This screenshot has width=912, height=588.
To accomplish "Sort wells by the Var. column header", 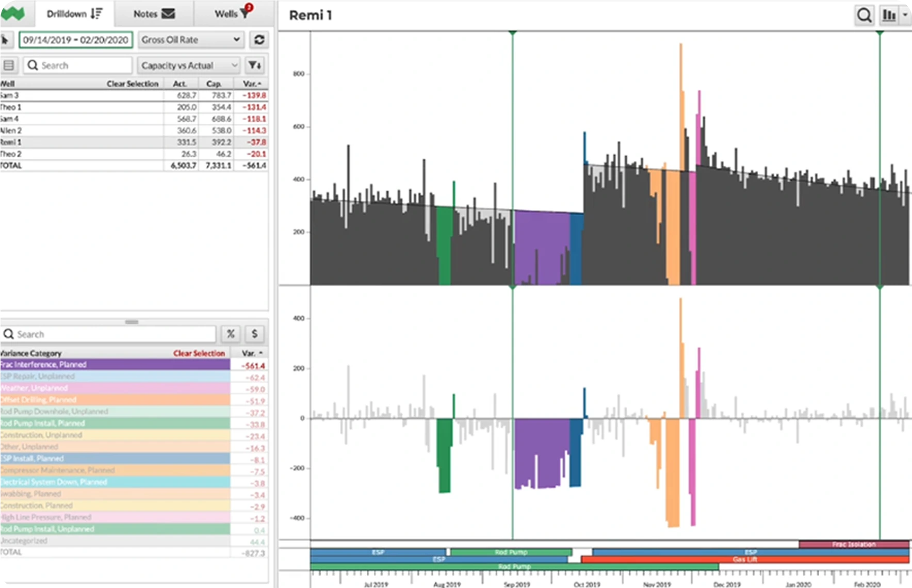I will (x=252, y=84).
